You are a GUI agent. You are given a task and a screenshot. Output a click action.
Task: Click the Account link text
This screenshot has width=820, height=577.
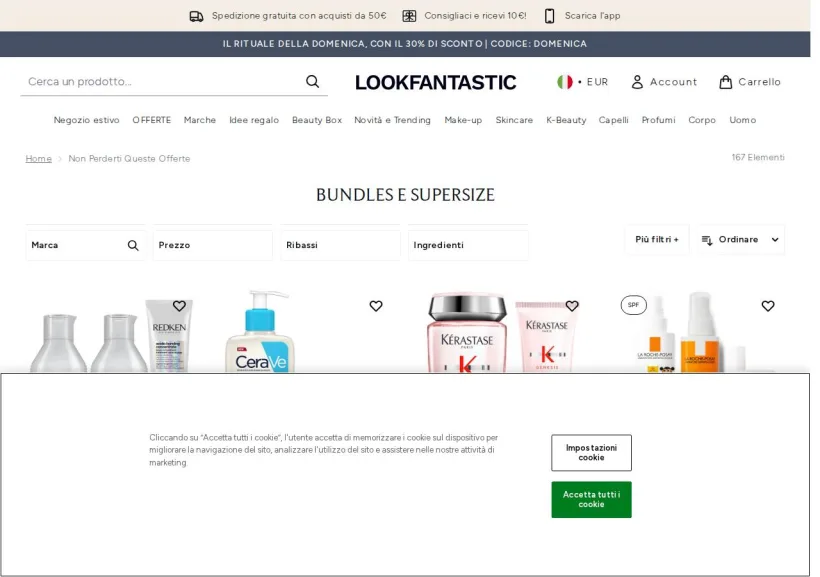coord(674,82)
